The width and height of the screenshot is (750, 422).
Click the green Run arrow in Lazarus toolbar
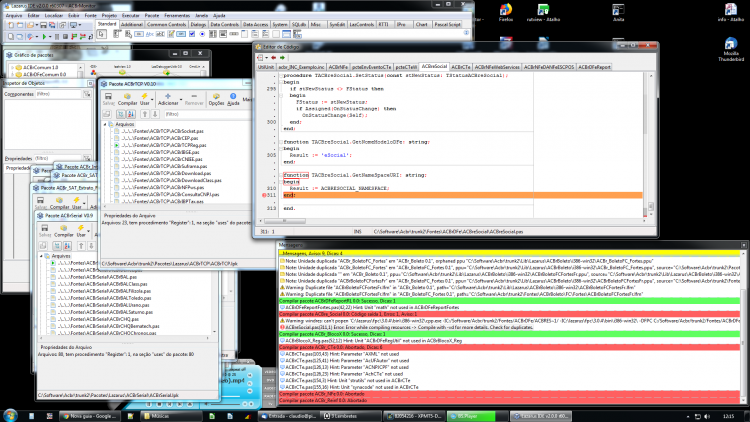click(44, 36)
